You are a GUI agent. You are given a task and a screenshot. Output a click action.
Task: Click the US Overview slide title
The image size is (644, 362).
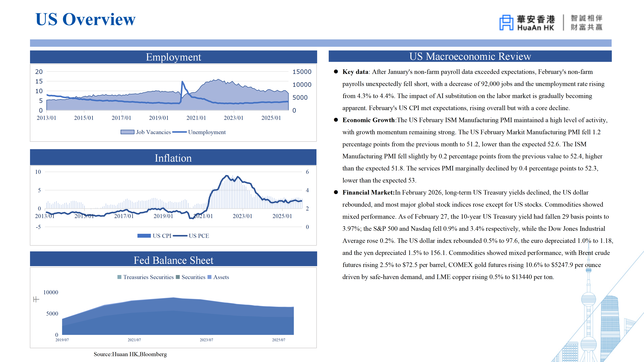(x=85, y=19)
